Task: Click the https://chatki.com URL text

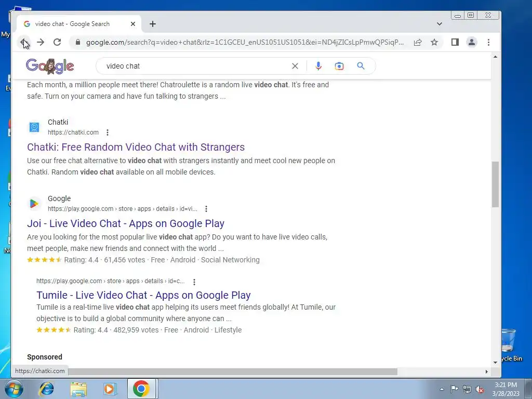Action: tap(73, 132)
